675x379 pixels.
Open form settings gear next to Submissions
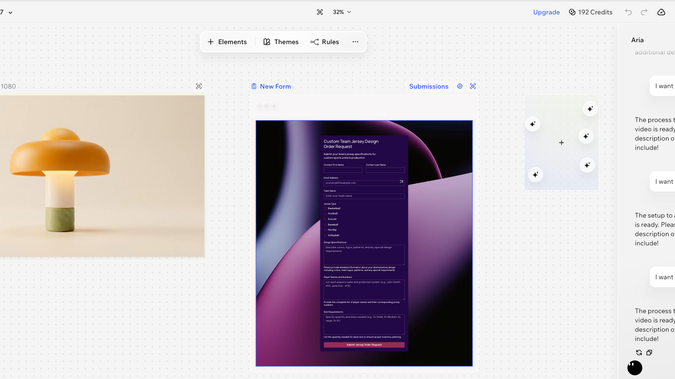460,86
